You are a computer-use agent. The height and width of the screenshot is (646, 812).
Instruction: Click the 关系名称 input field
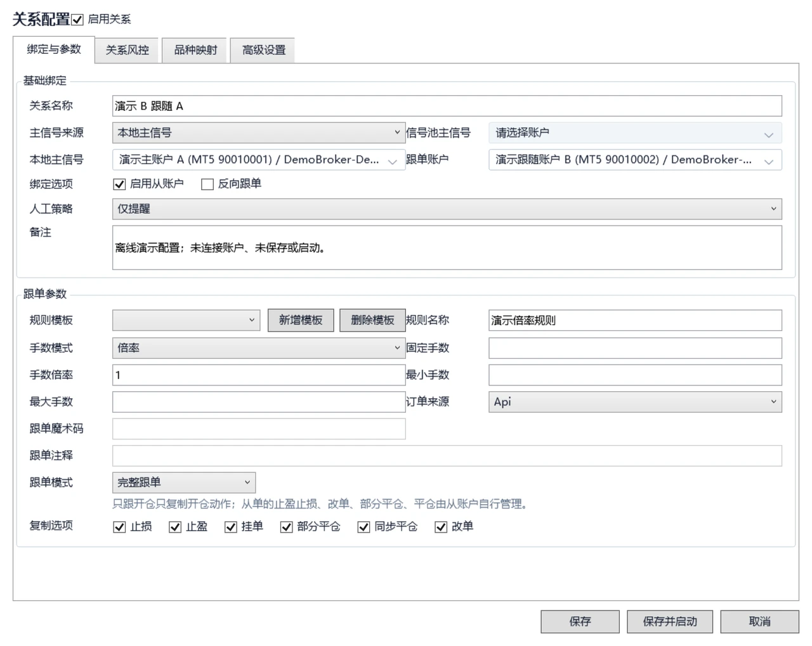pyautogui.click(x=447, y=106)
